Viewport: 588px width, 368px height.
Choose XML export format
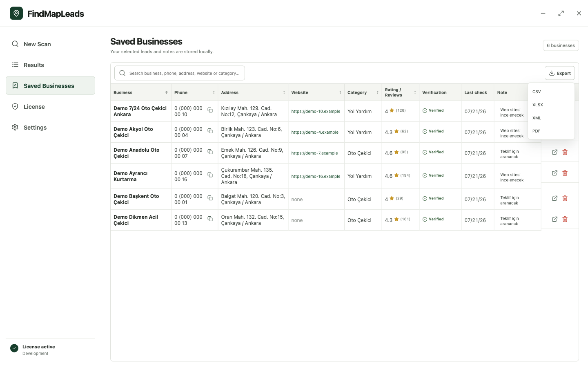pos(551,118)
